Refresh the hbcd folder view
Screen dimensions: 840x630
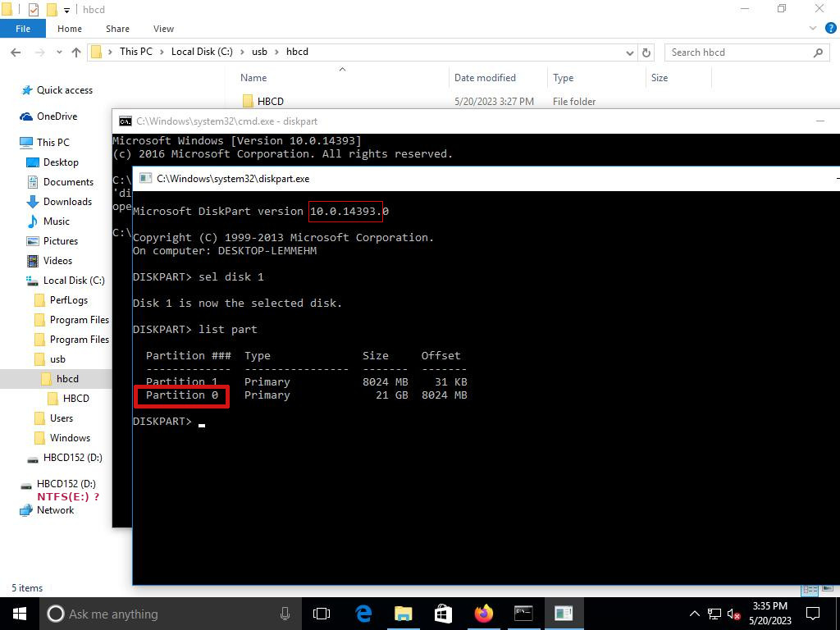click(x=646, y=52)
